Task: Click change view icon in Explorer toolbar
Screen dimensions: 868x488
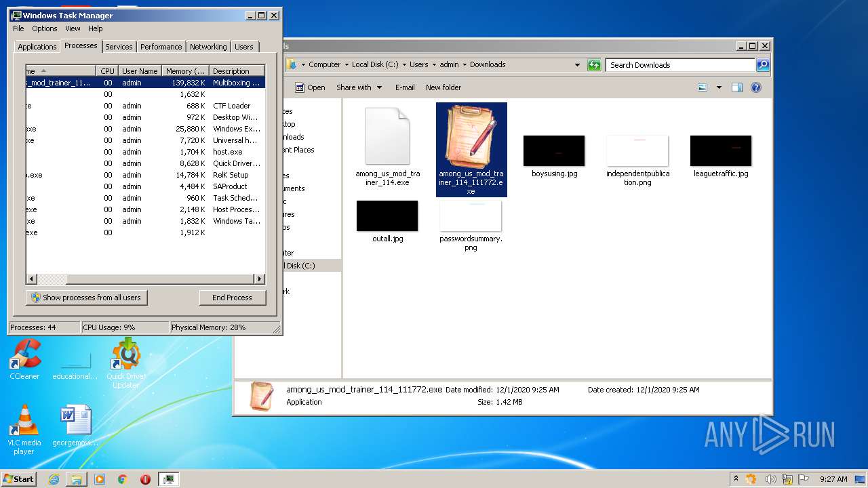Action: 703,87
